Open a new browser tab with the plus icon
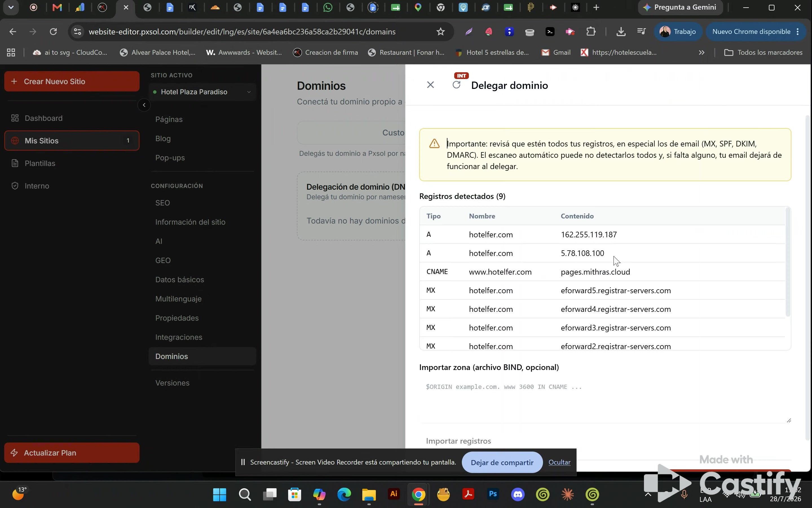The height and width of the screenshot is (508, 812). (596, 7)
